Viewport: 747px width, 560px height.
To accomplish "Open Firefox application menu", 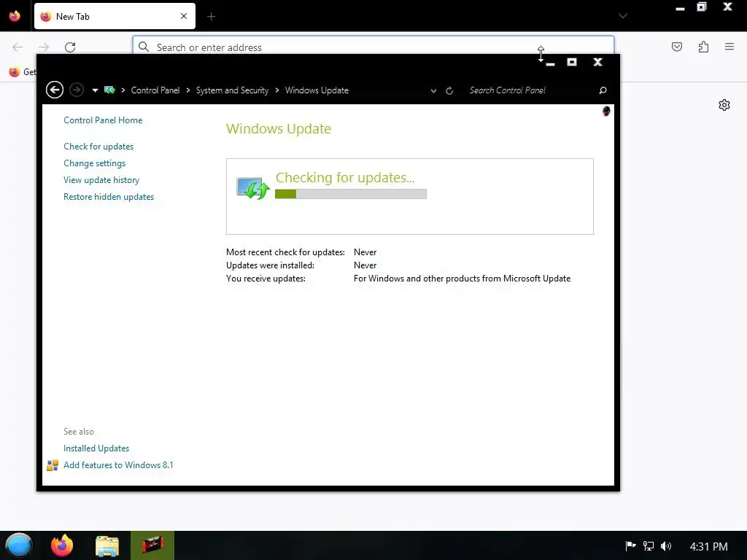I will pyautogui.click(x=729, y=47).
